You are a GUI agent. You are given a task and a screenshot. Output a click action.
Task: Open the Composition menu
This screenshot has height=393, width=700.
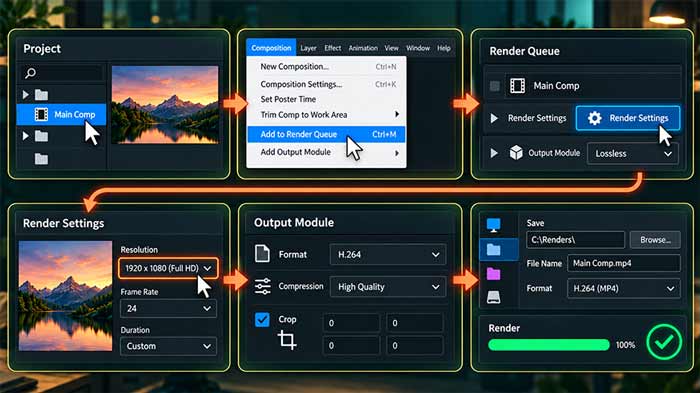(x=271, y=48)
